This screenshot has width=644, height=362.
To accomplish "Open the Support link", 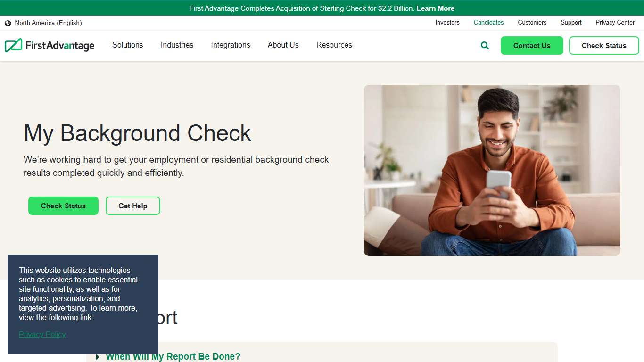I will pyautogui.click(x=571, y=22).
